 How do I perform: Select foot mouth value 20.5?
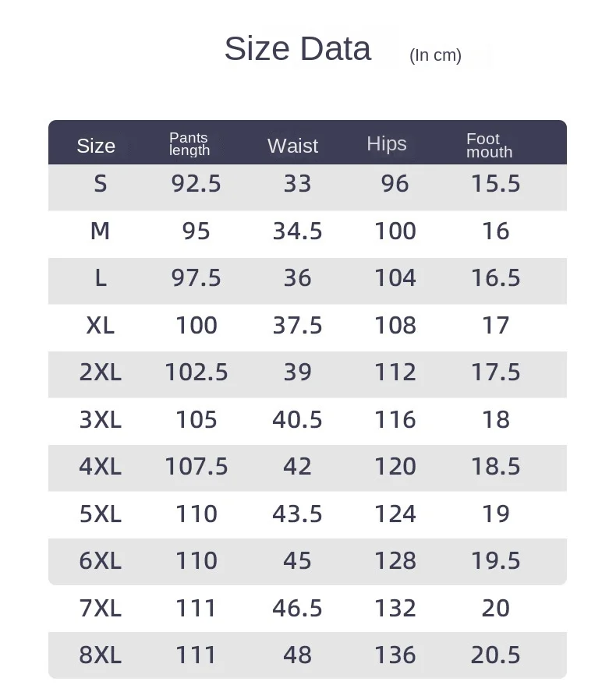495,655
